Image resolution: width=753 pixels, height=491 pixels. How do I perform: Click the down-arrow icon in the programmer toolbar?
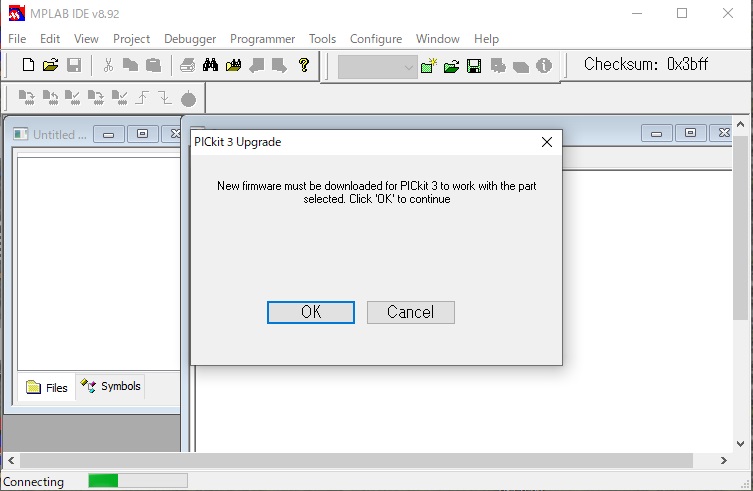tap(165, 98)
